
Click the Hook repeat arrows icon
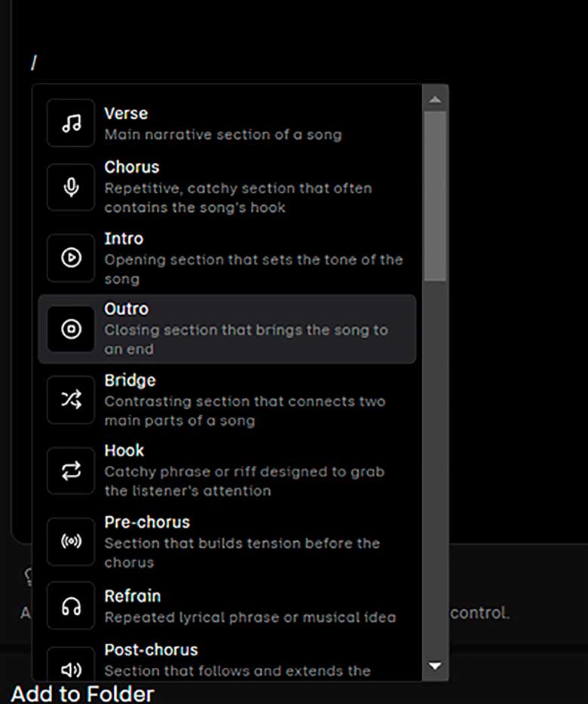[x=71, y=470]
